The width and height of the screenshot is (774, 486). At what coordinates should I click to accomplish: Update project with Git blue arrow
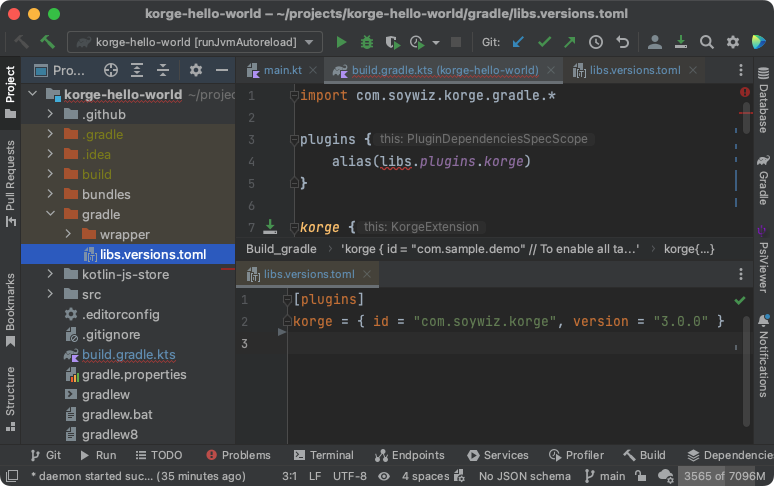[518, 42]
